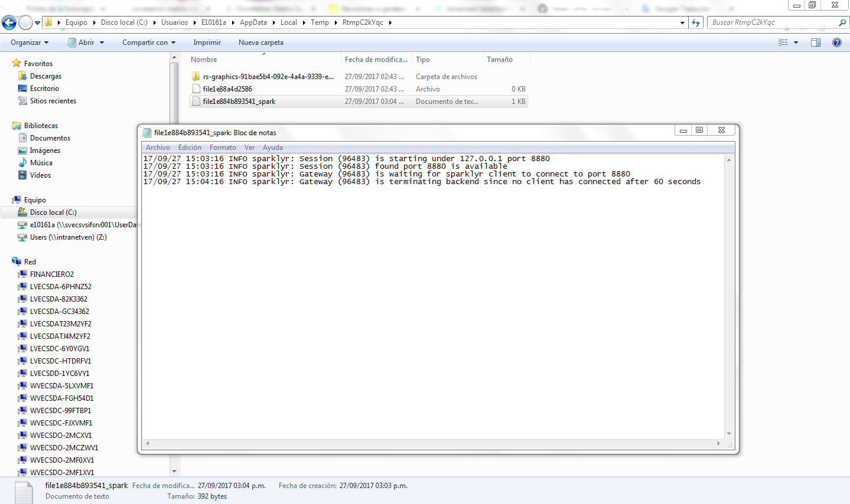Open the Ver menu in Notepad
The width and height of the screenshot is (850, 504).
click(x=249, y=147)
